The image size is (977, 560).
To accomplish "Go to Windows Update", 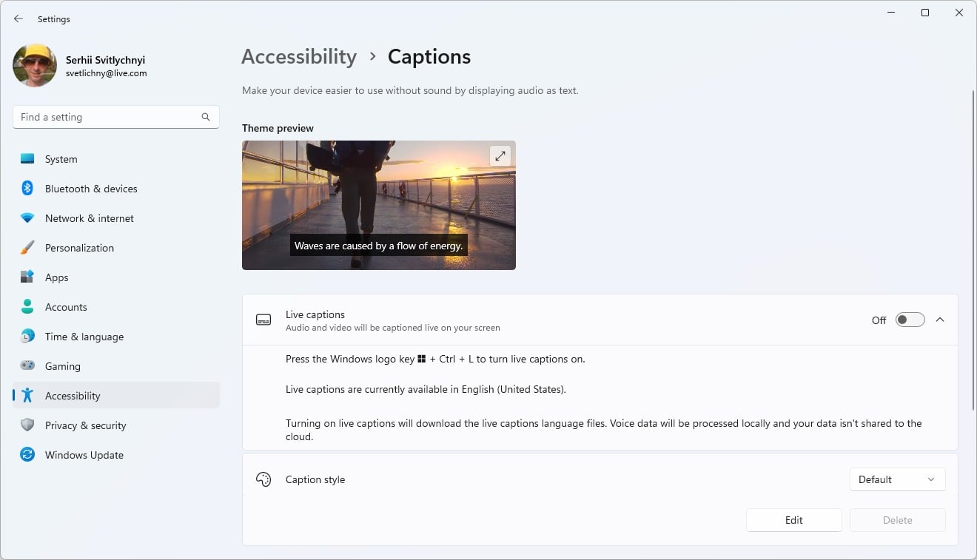I will click(x=116, y=455).
